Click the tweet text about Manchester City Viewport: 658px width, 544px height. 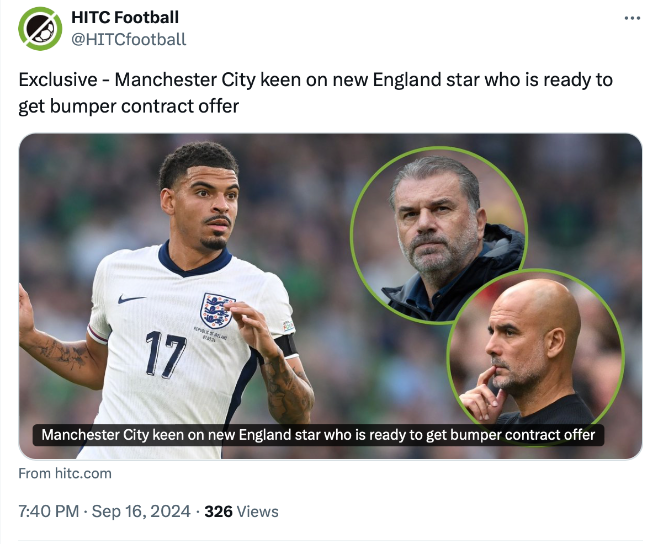point(315,92)
